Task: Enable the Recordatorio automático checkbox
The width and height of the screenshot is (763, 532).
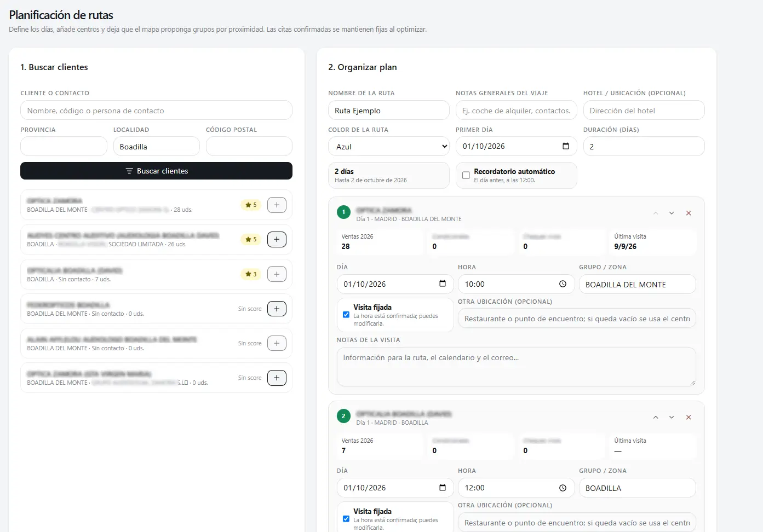Action: pyautogui.click(x=466, y=175)
